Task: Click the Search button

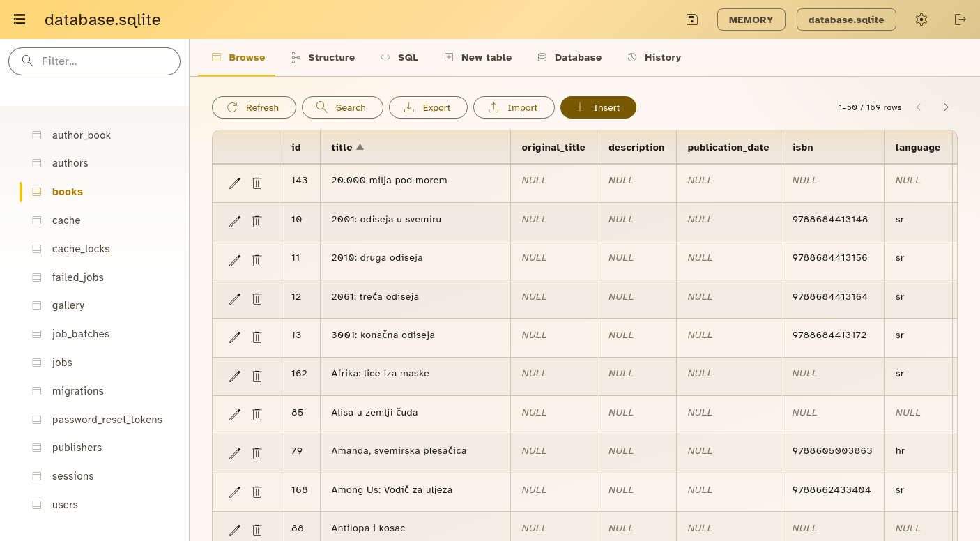Action: (x=342, y=107)
